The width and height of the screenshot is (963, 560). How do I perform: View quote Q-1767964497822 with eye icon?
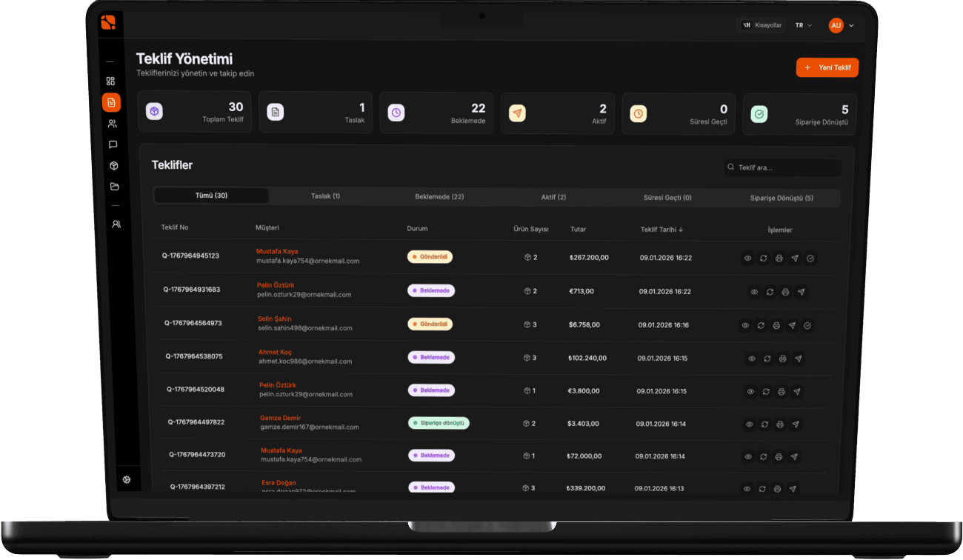(x=749, y=424)
